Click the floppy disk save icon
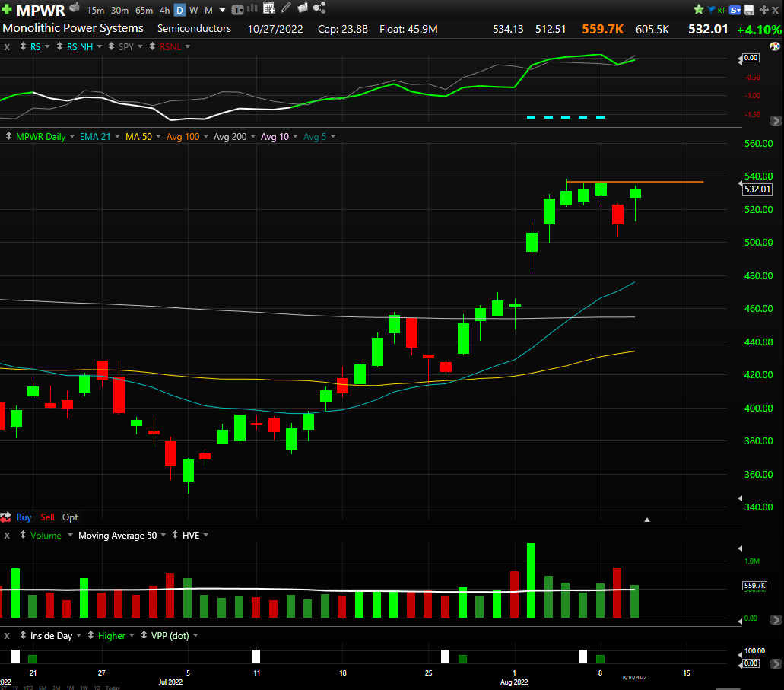Viewport: 784px width, 690px height. click(x=749, y=9)
